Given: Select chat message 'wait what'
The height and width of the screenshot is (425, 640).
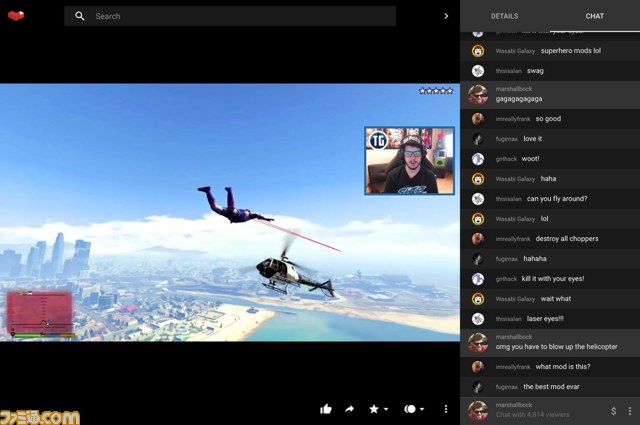Looking at the screenshot, I should click(x=556, y=299).
